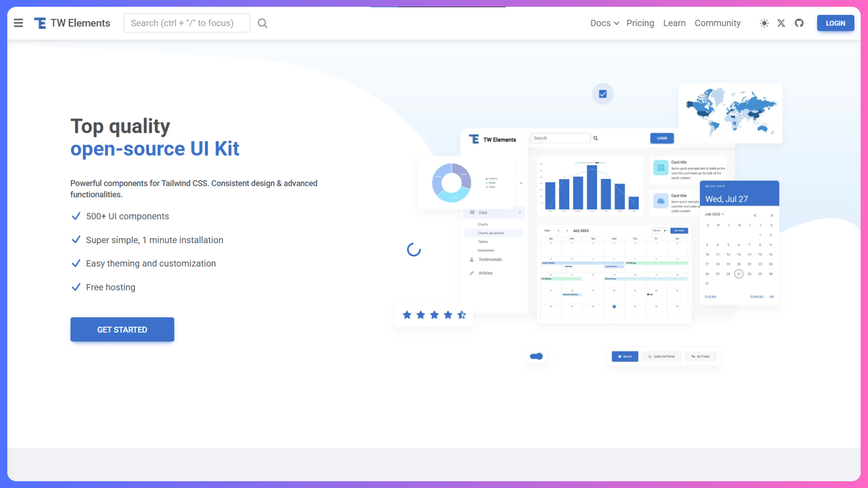
Task: Click the magnifier search icon in navbar
Action: 262,23
